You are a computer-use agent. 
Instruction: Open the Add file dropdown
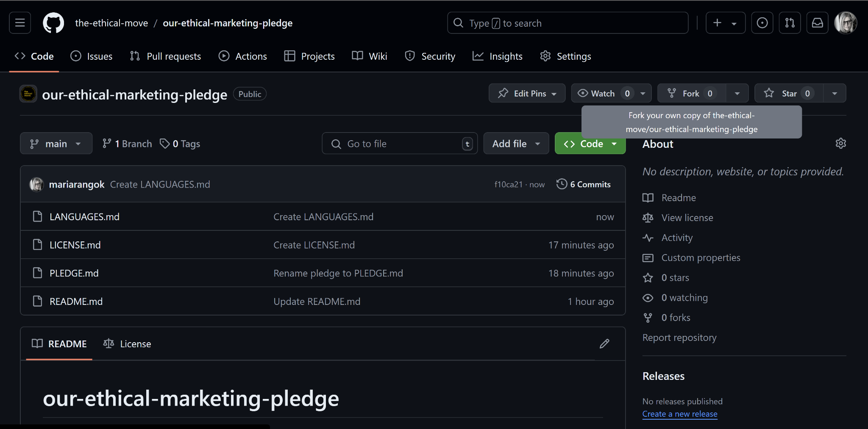(x=516, y=143)
